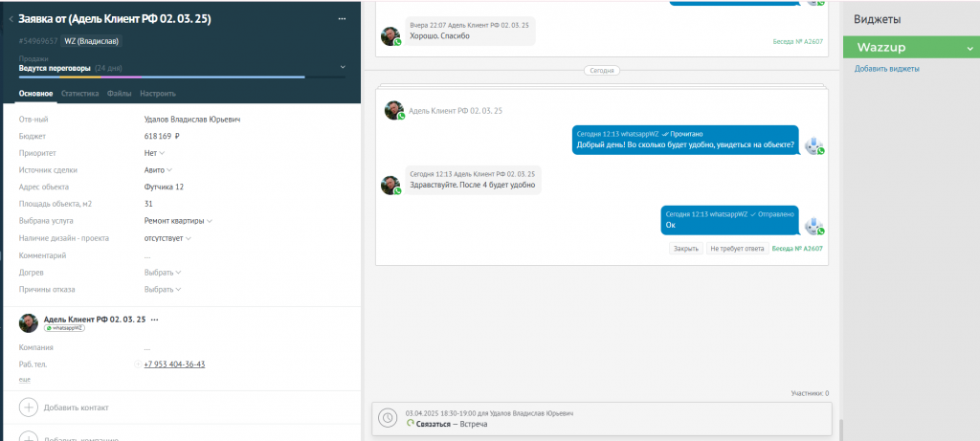Open the three-dot menu next to lead title
Viewport: 980px width, 441px height.
[x=342, y=19]
